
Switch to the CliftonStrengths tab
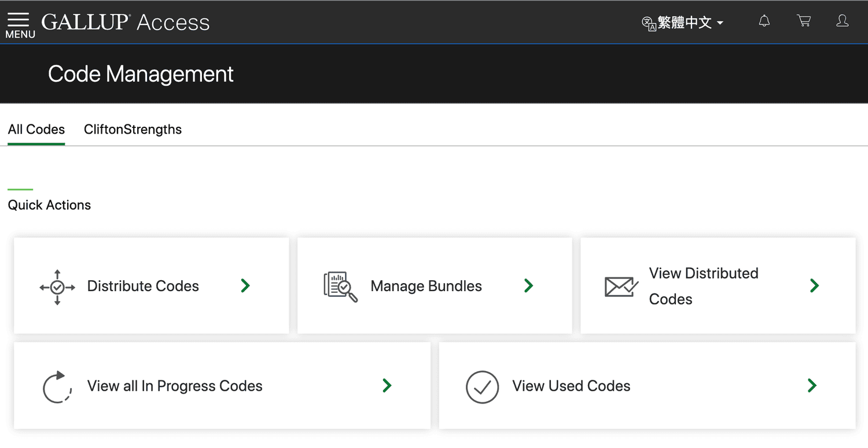(x=133, y=130)
